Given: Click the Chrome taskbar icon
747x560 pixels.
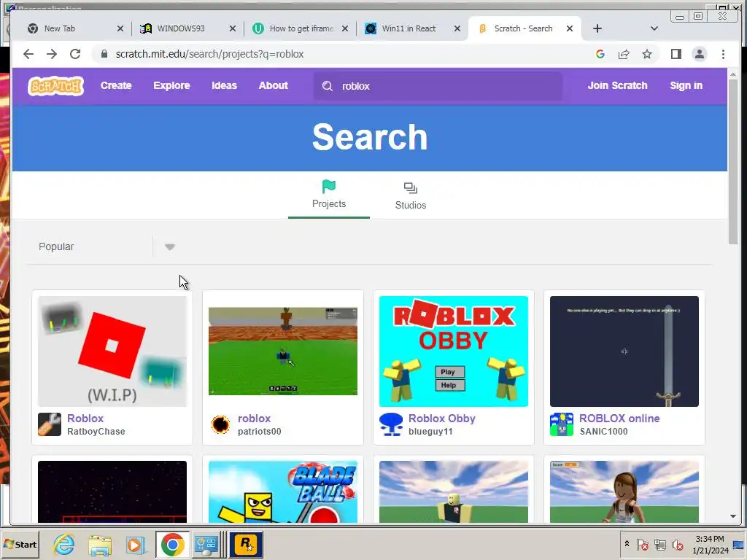Looking at the screenshot, I should (172, 544).
